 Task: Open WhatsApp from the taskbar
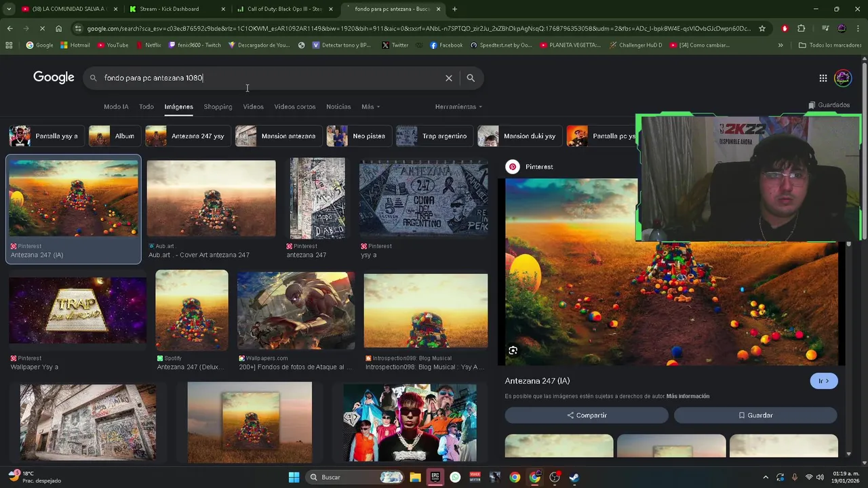point(455,477)
